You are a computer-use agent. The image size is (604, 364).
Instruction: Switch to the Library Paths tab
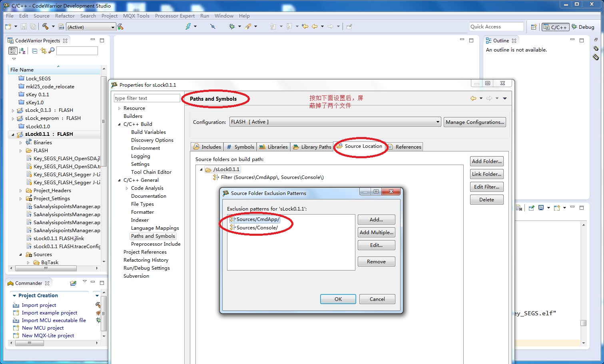(312, 147)
